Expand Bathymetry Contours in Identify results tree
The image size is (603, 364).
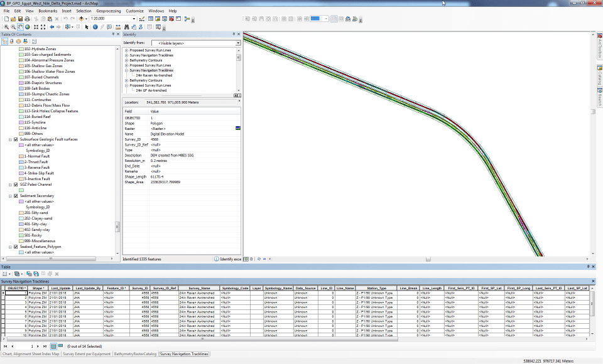tap(126, 60)
